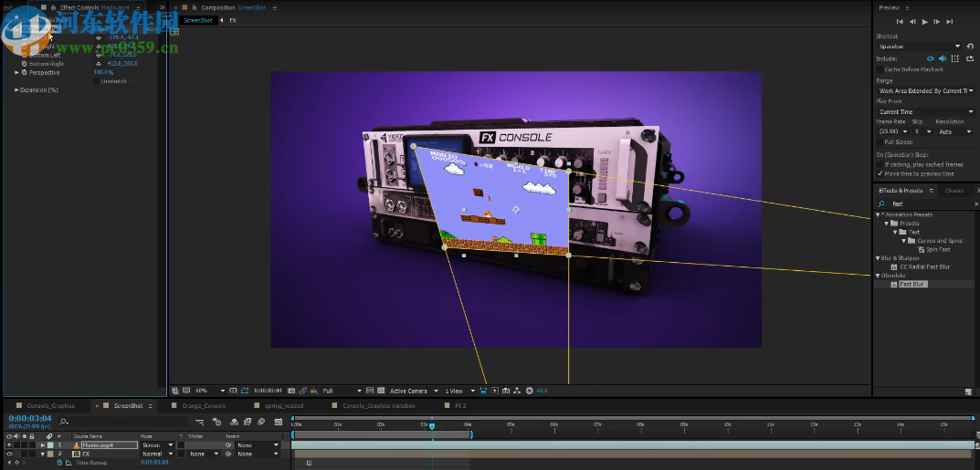Open Mario.mp4 blend mode Screen dropdown
980x470 pixels.
(x=157, y=445)
